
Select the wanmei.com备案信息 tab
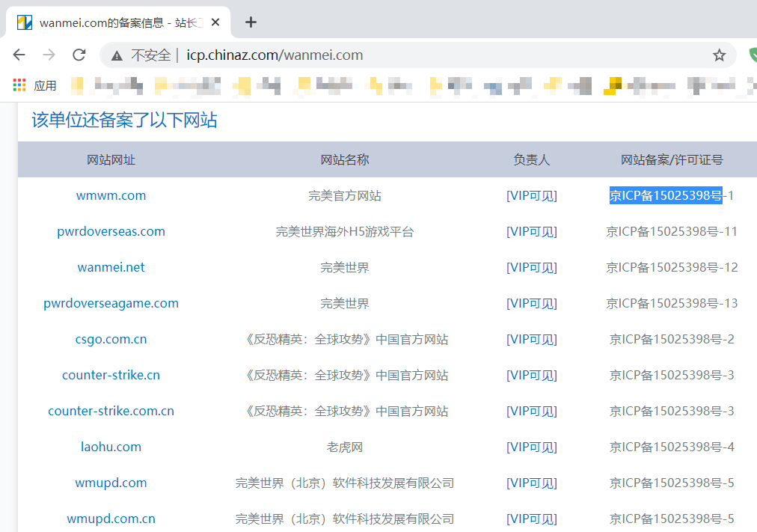[118, 22]
